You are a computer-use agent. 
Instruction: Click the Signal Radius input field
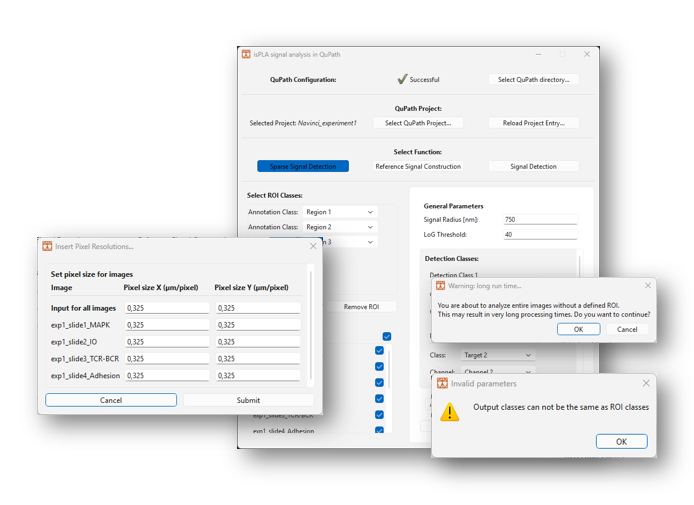pyautogui.click(x=539, y=219)
